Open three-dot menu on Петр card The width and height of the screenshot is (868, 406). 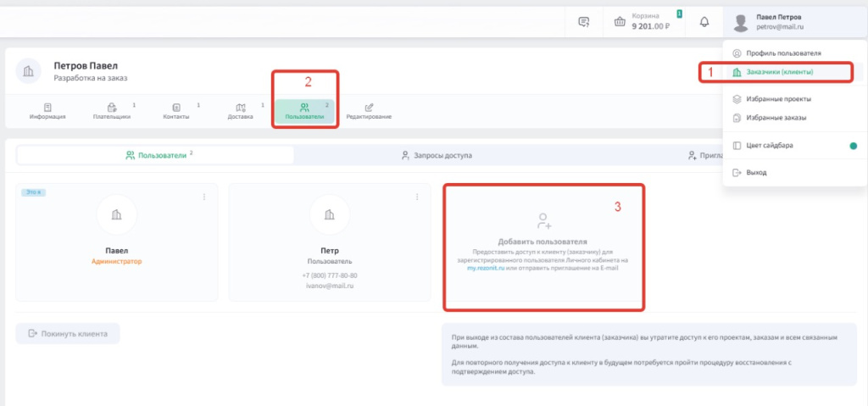pos(417,197)
